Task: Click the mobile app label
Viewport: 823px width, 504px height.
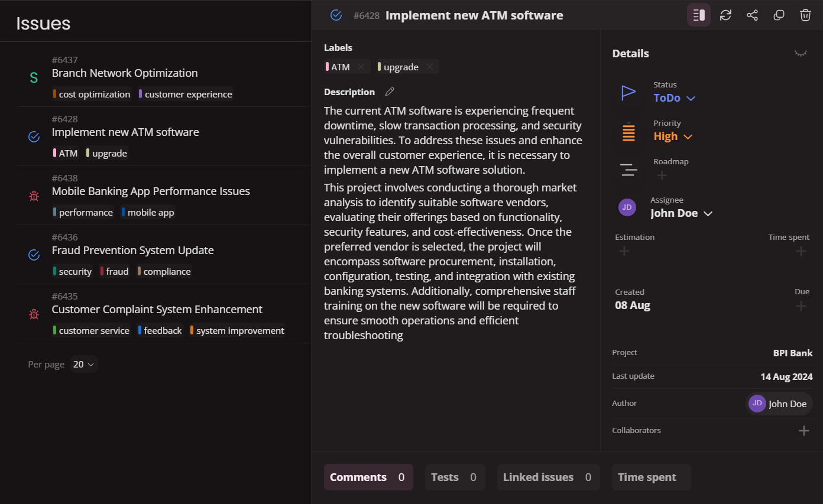Action: pos(148,213)
